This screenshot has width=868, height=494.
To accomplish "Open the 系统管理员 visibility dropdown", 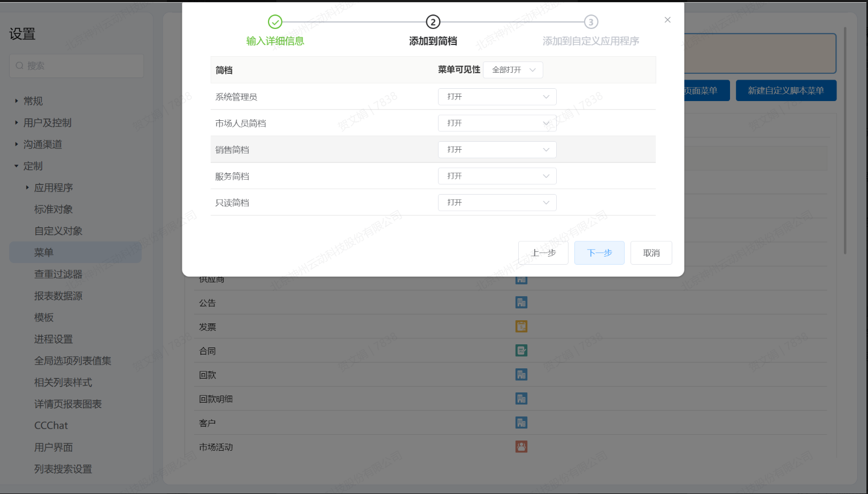I will pyautogui.click(x=497, y=97).
